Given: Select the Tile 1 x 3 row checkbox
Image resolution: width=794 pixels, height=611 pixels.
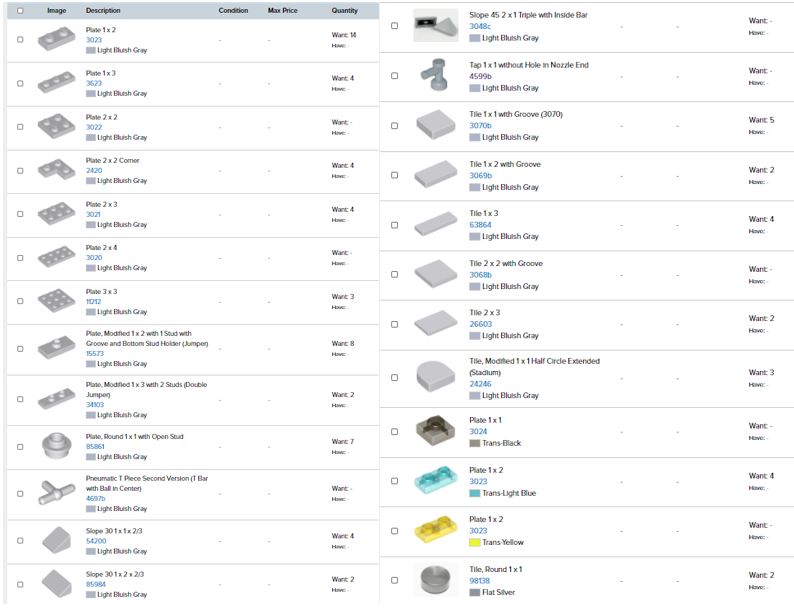Looking at the screenshot, I should (394, 225).
